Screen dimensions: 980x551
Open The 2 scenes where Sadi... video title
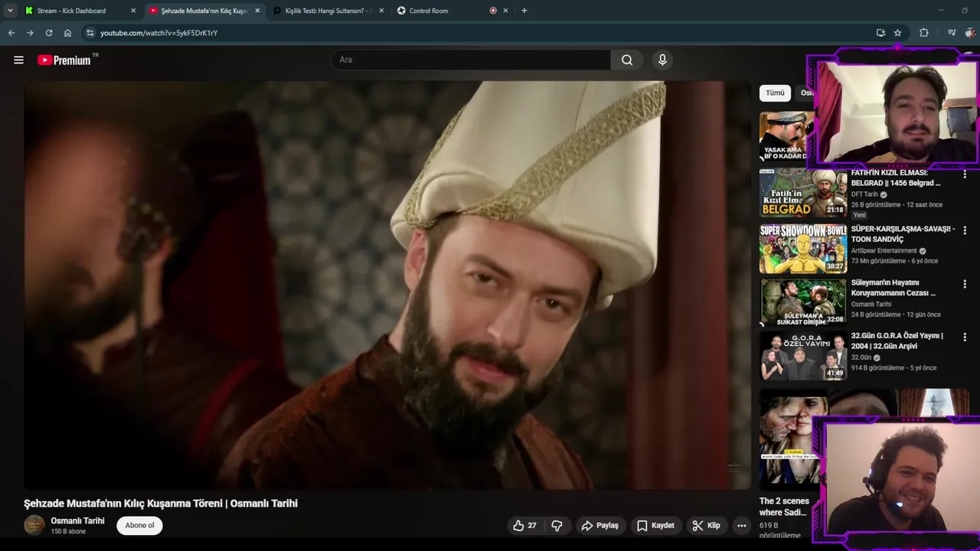point(784,507)
